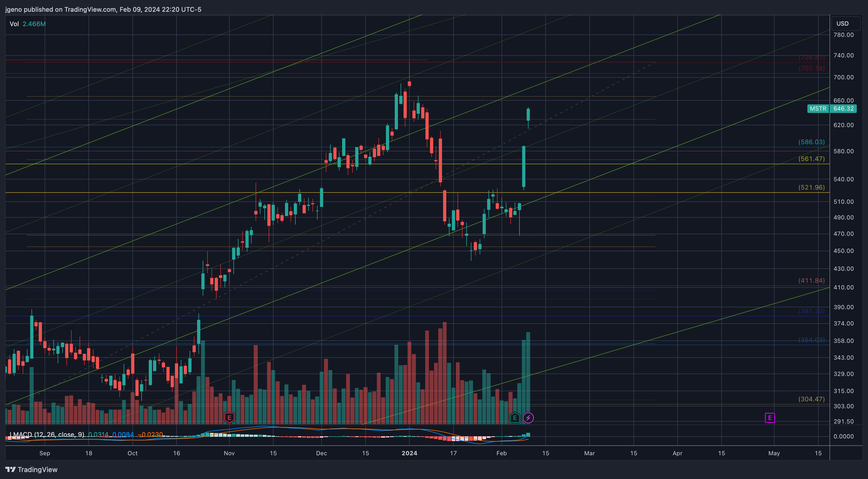
Task: Click the 700.00 price axis label
Action: tap(843, 77)
